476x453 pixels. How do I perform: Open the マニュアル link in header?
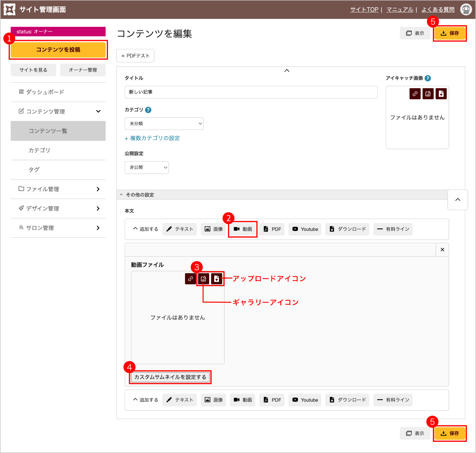400,10
